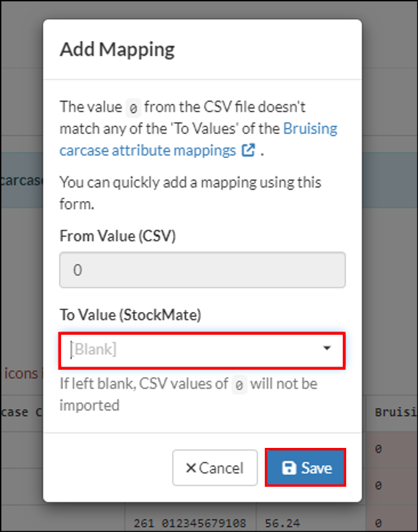Screen dimensions: 418x532
Task: Click the To Value (StockMate) label
Action: point(130,315)
